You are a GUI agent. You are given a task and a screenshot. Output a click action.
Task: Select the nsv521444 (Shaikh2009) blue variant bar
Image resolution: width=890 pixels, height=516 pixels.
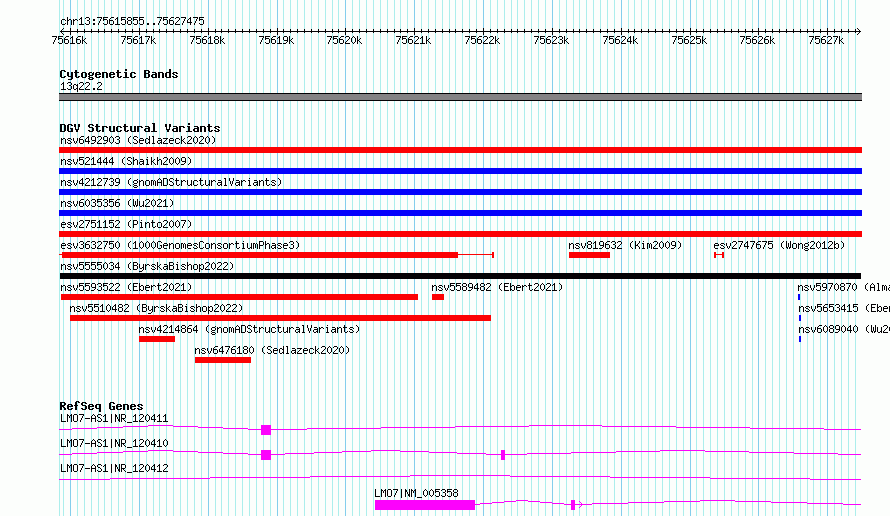click(460, 171)
